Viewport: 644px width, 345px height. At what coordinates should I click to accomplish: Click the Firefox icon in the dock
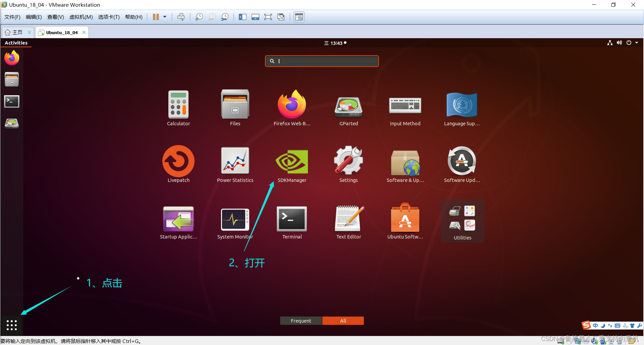click(x=12, y=58)
